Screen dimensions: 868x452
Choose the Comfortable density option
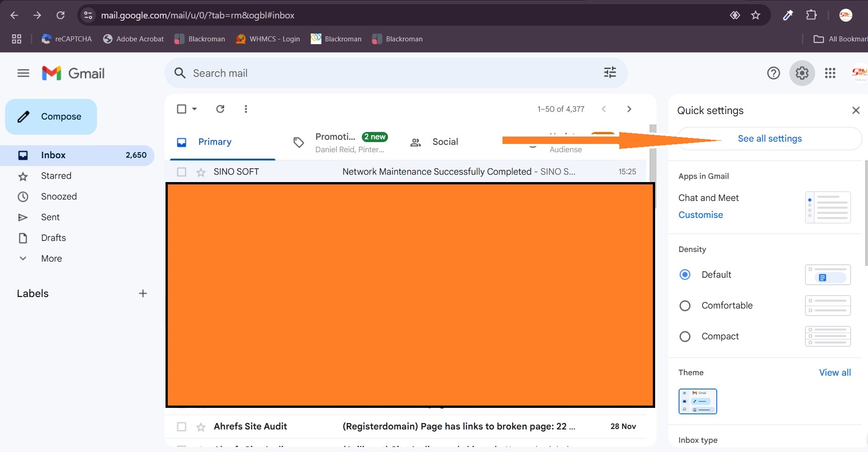(x=685, y=305)
